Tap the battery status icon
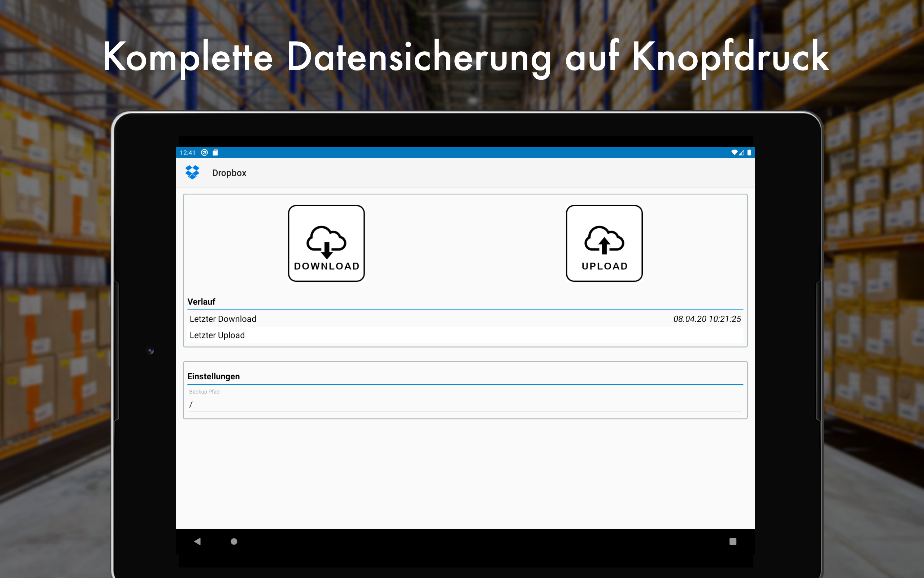 tap(749, 152)
